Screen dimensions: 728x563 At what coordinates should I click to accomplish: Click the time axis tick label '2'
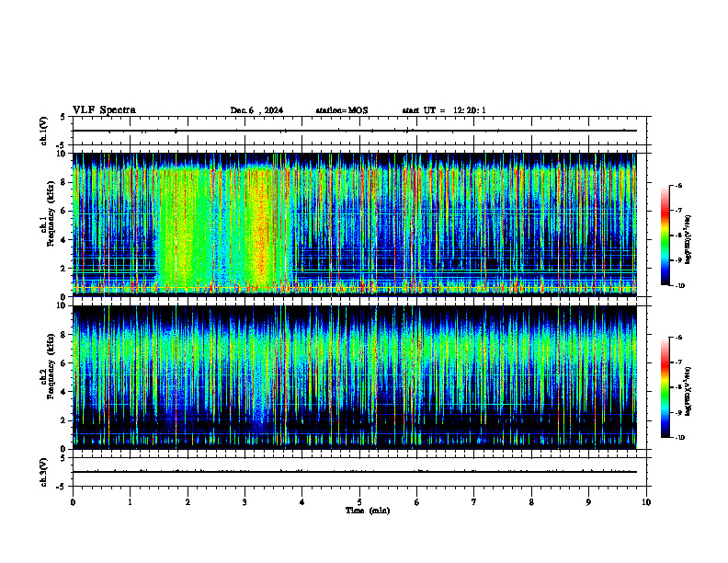pyautogui.click(x=188, y=502)
